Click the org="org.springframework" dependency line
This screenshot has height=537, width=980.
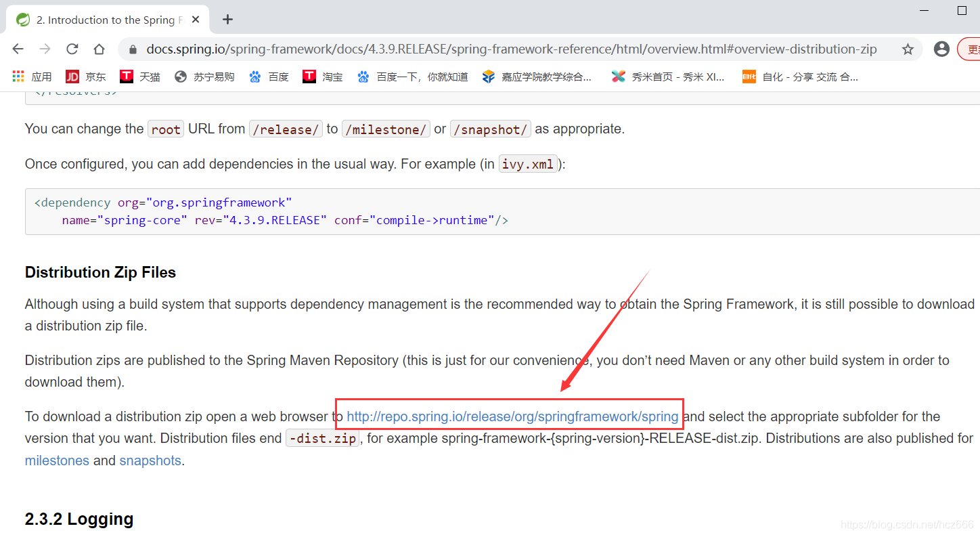pyautogui.click(x=163, y=202)
